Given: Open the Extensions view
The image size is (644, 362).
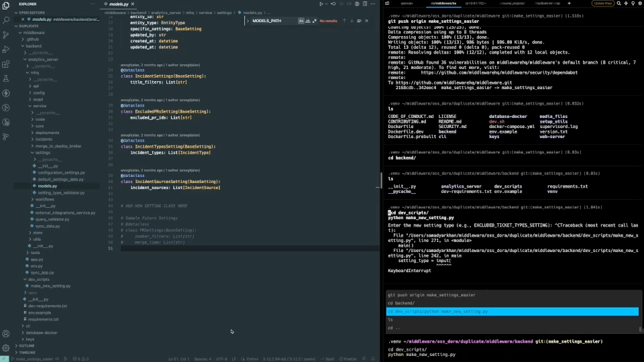Looking at the screenshot, I should tap(6, 64).
